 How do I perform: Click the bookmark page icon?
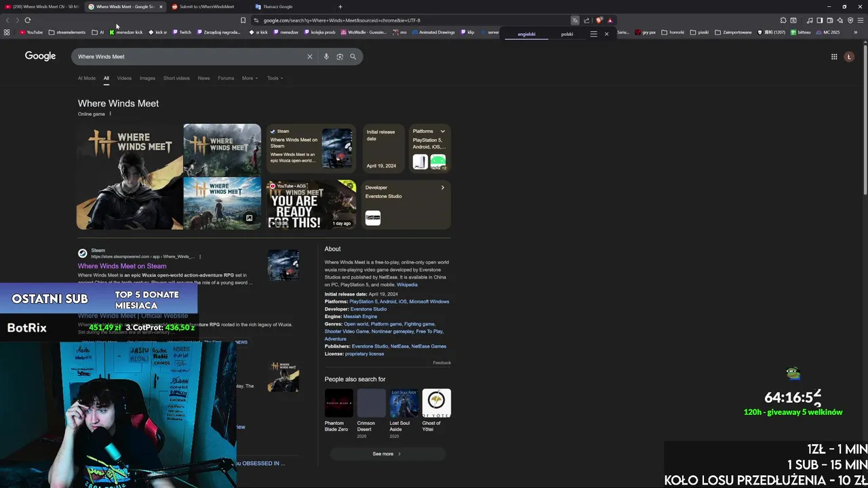click(x=243, y=20)
